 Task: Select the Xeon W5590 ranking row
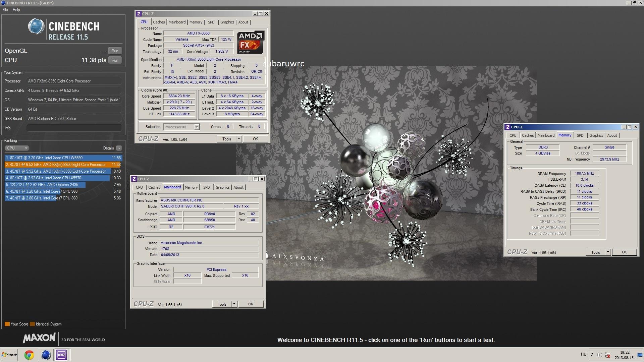click(x=63, y=158)
